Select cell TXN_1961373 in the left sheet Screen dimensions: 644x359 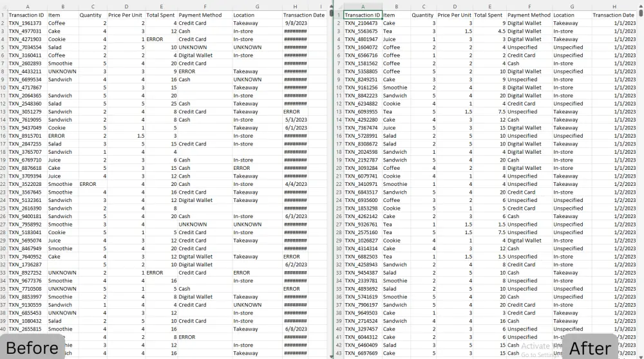tap(27, 23)
